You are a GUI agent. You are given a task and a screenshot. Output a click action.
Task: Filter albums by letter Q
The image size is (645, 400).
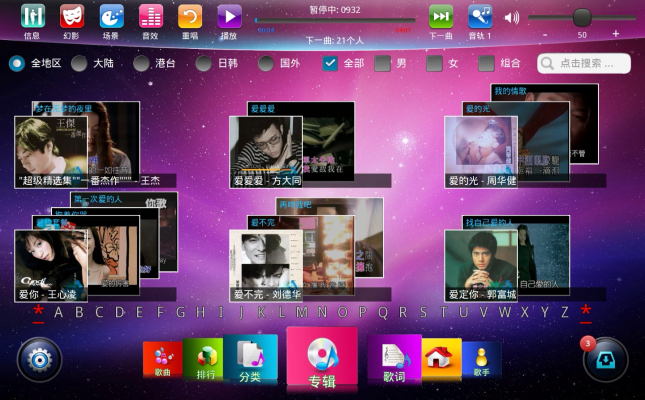(383, 312)
